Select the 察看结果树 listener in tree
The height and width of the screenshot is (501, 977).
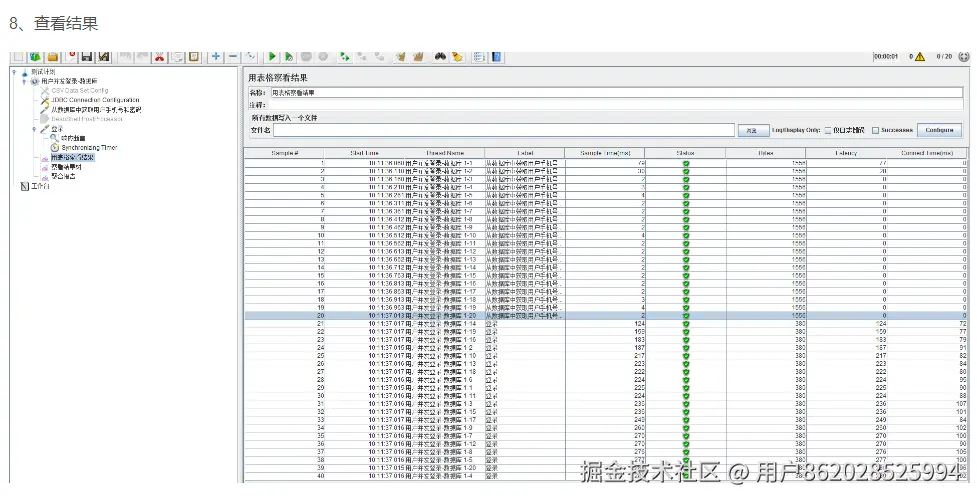[x=66, y=167]
